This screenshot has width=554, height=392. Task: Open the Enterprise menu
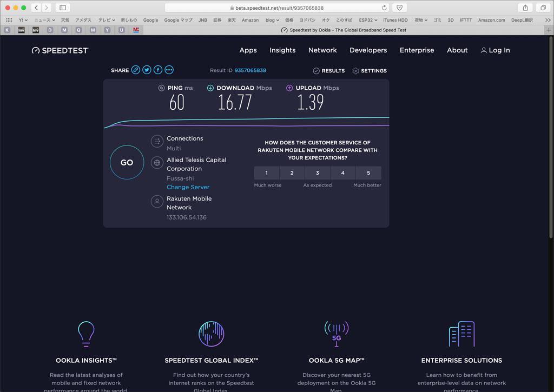(417, 50)
